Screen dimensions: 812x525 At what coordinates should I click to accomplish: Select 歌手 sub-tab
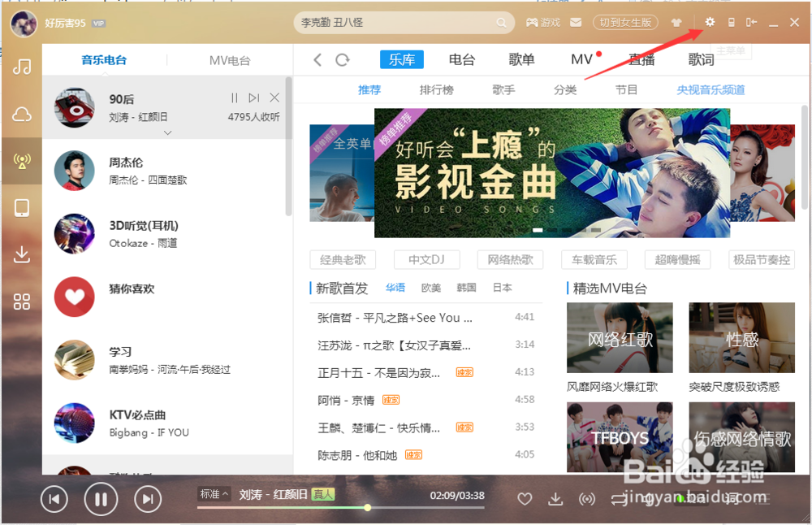504,90
